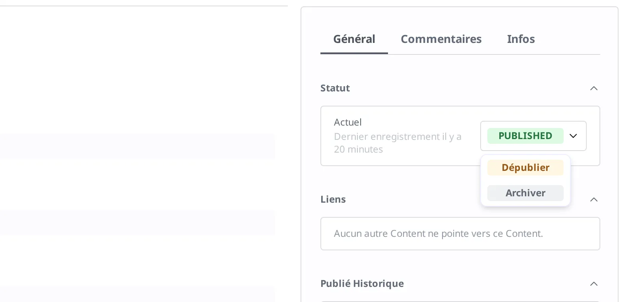Click 'Aucun autre Content ne pointe' message
The width and height of the screenshot is (644, 302).
point(438,234)
